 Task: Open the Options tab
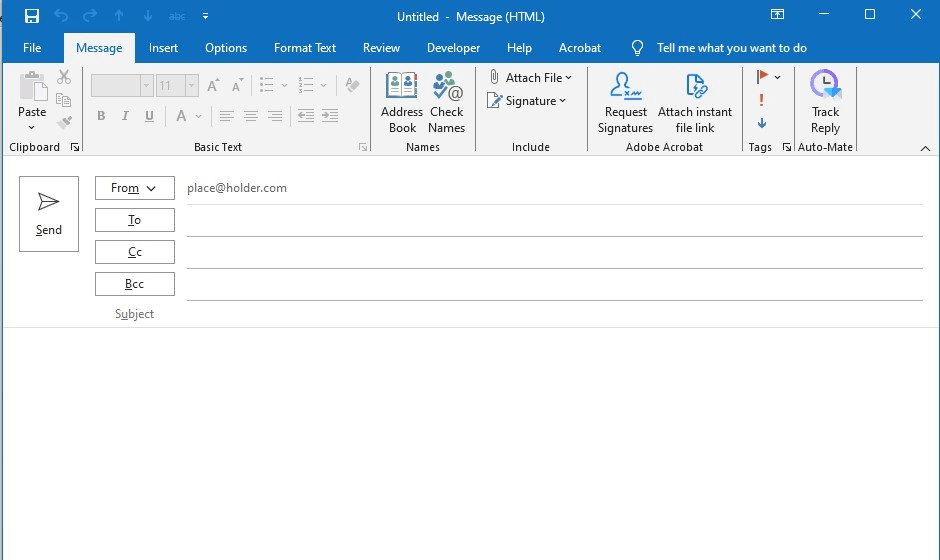coord(226,48)
